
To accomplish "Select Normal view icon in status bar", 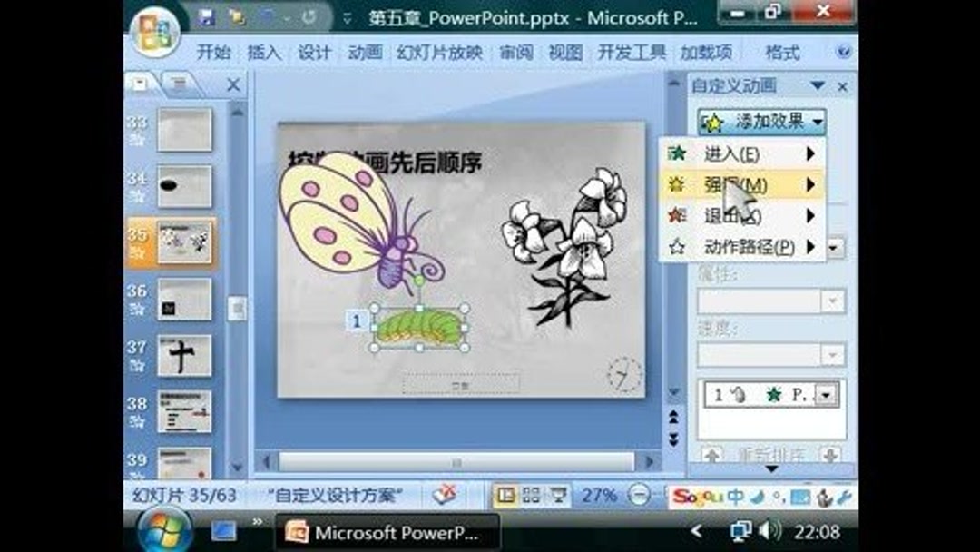I will coord(505,495).
